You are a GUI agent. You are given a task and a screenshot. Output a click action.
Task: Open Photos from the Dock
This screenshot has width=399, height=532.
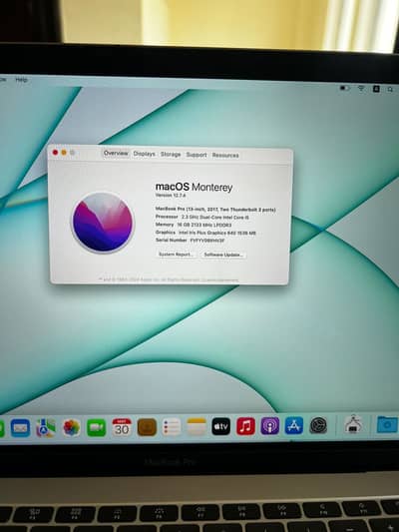pos(72,427)
